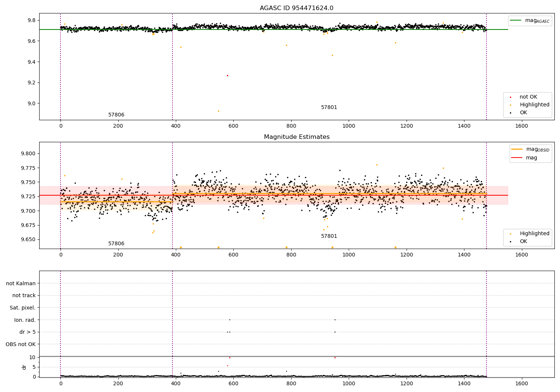Viewport: 560px width, 392px height.
Task: Click the mag AGASC legend entry in top plot
Action: click(x=530, y=21)
